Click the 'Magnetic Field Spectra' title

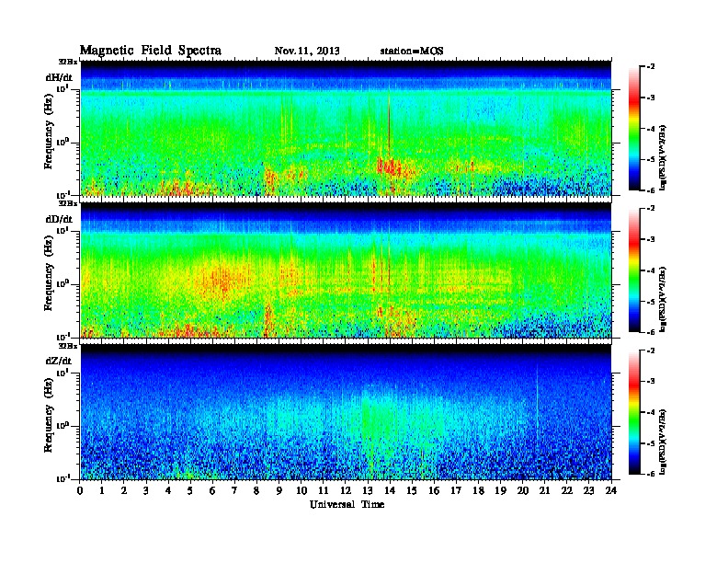(151, 51)
